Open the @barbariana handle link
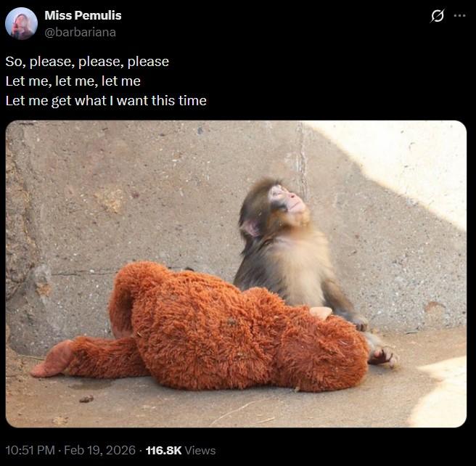The height and width of the screenshot is (466, 476). 80,32
